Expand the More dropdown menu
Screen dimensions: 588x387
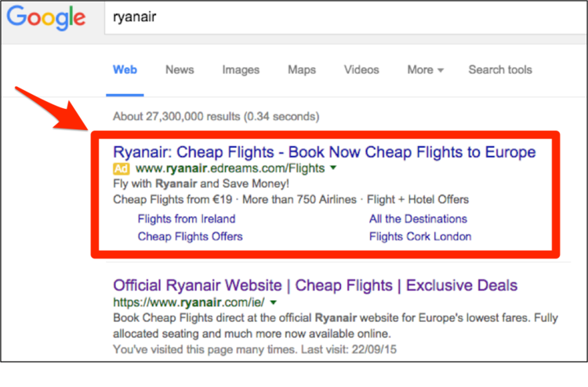(x=425, y=70)
